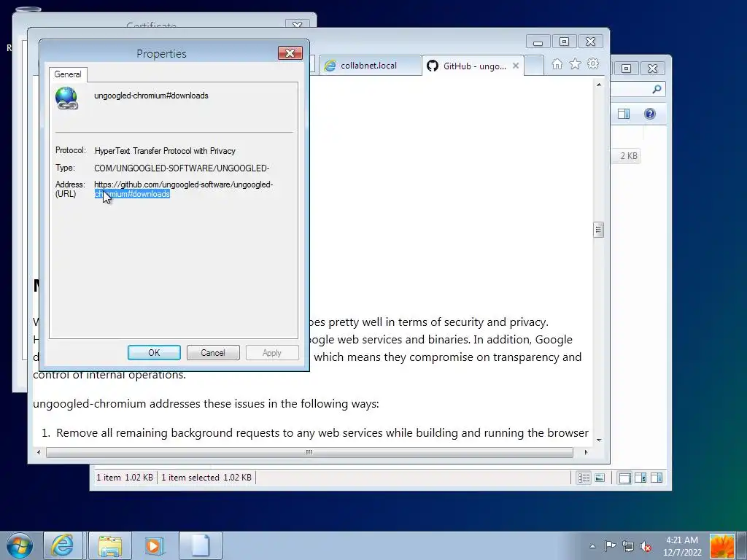Image resolution: width=747 pixels, height=560 pixels.
Task: Click the globe shortcut icon in Properties
Action: pyautogui.click(x=66, y=98)
